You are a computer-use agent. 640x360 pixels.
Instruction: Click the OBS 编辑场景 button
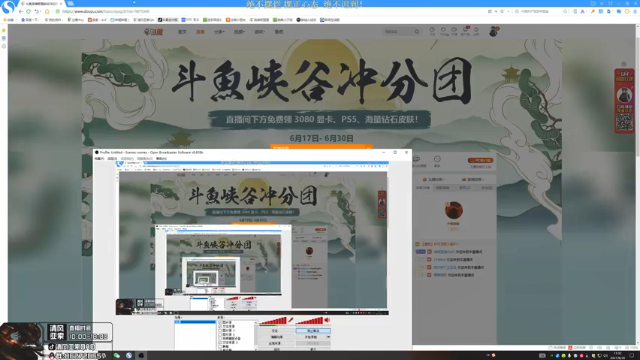pyautogui.click(x=276, y=337)
